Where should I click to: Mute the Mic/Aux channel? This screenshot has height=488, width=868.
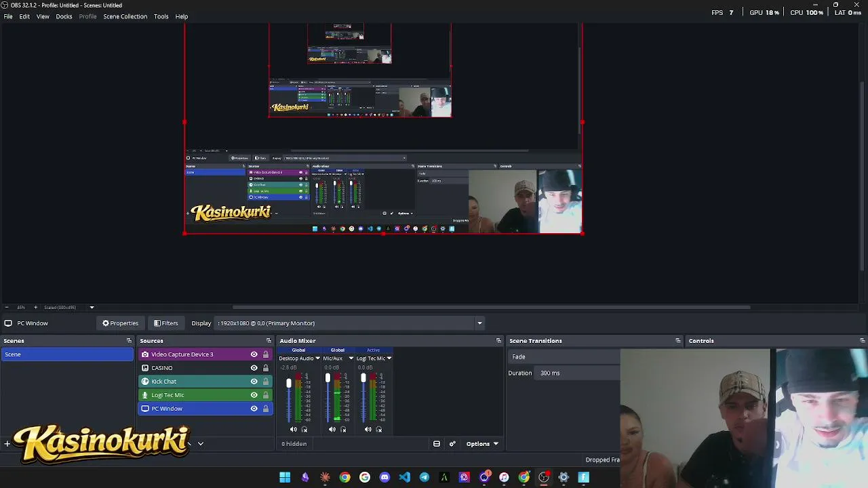click(332, 429)
